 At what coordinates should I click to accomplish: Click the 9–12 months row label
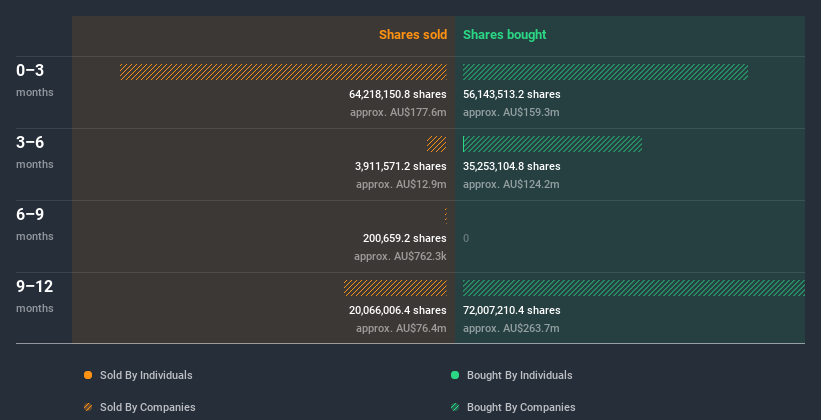[35, 296]
